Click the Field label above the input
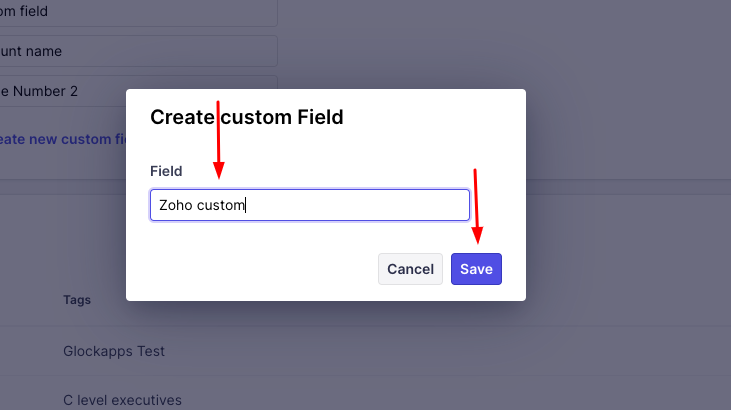731x410 pixels. pyautogui.click(x=166, y=171)
